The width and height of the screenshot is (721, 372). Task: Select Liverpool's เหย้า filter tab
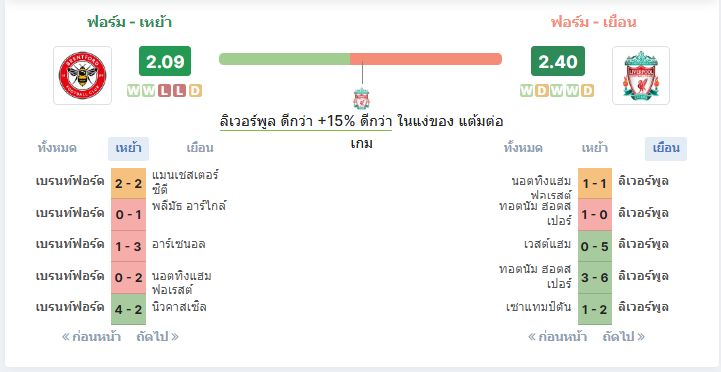click(x=595, y=149)
